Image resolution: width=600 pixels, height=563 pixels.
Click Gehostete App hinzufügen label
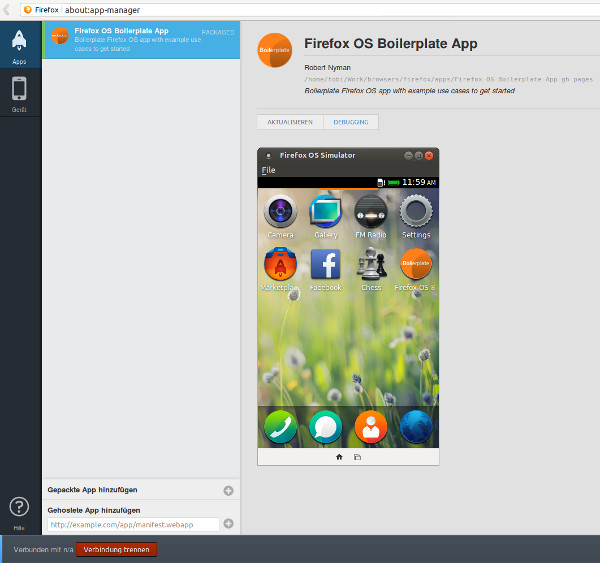click(94, 511)
